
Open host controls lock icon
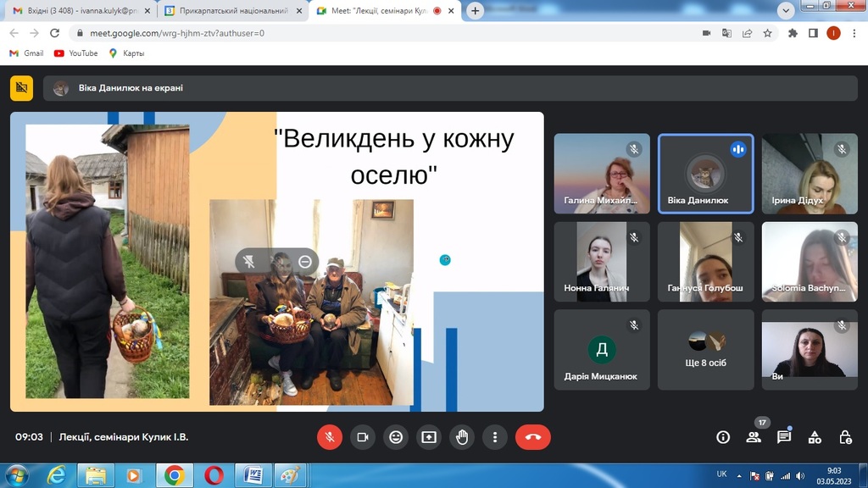pos(845,437)
